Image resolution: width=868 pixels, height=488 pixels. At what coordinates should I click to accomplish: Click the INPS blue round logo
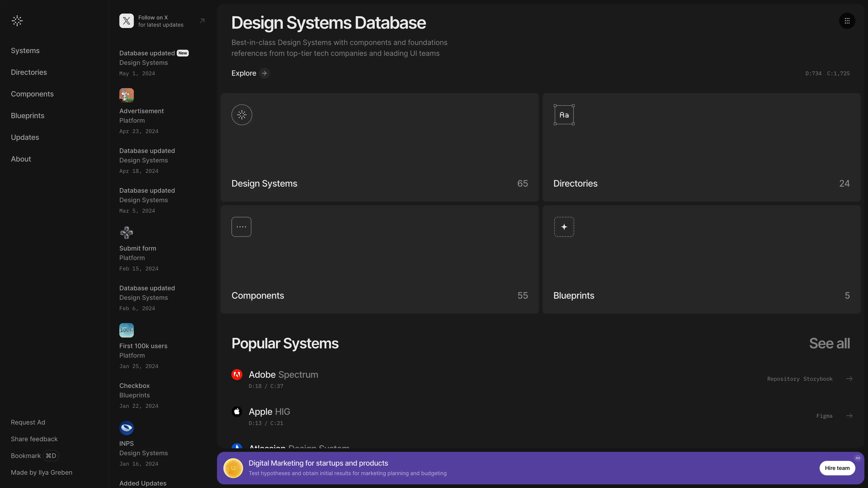pyautogui.click(x=126, y=428)
